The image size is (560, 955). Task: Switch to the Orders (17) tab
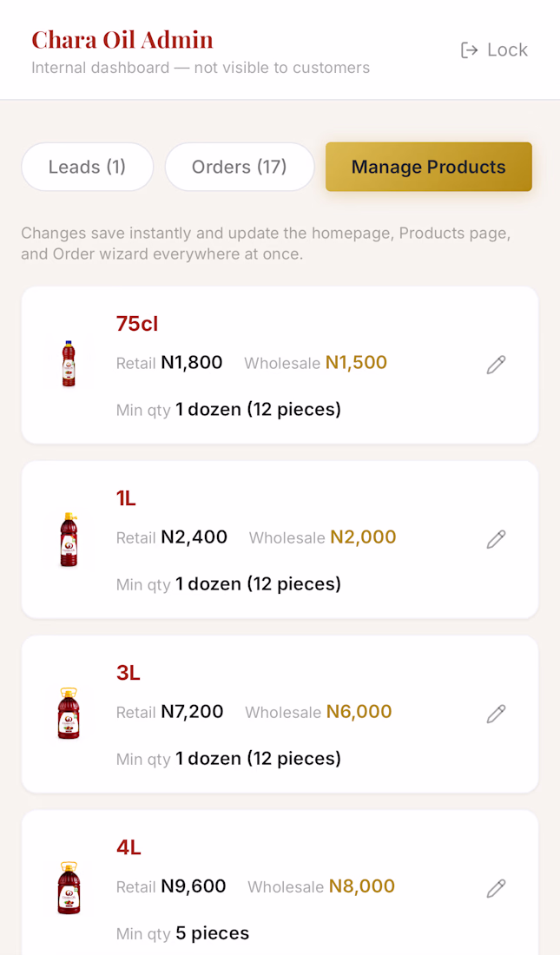pos(240,167)
